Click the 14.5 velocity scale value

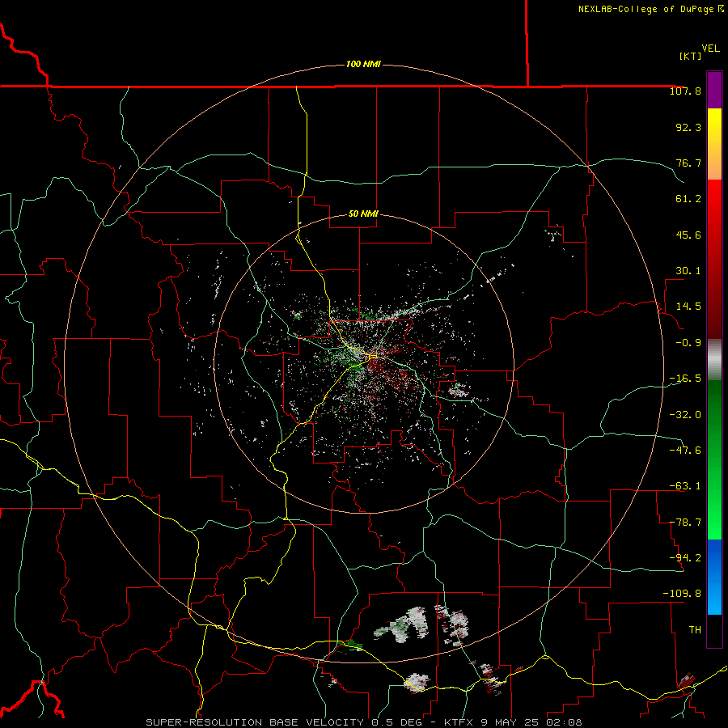pyautogui.click(x=688, y=307)
